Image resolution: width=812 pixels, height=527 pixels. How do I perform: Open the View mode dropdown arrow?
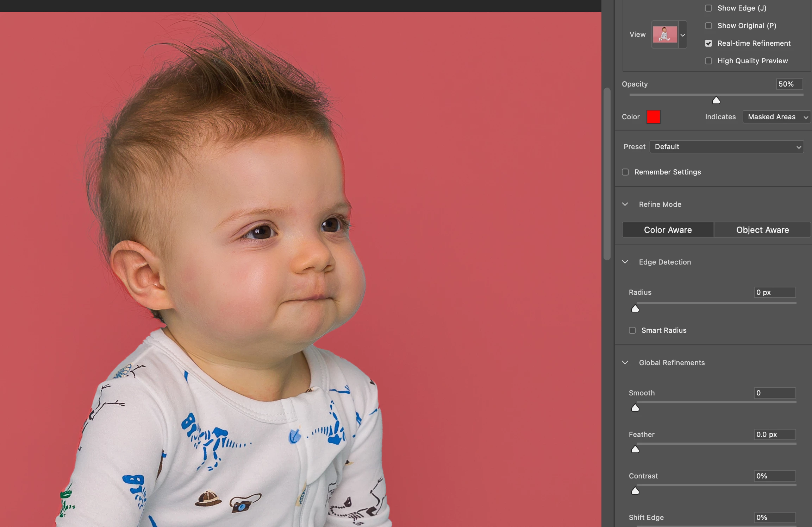pyautogui.click(x=683, y=35)
